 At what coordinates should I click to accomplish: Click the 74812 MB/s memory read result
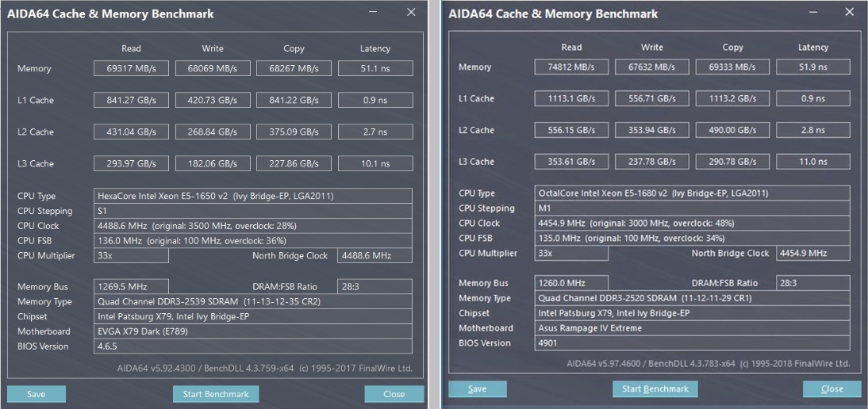coord(571,67)
